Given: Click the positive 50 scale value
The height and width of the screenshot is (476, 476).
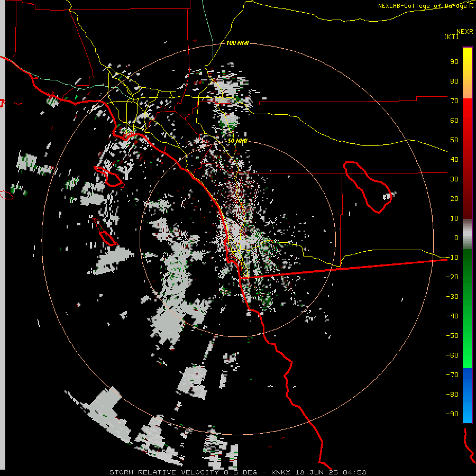Looking at the screenshot, I should click(454, 140).
